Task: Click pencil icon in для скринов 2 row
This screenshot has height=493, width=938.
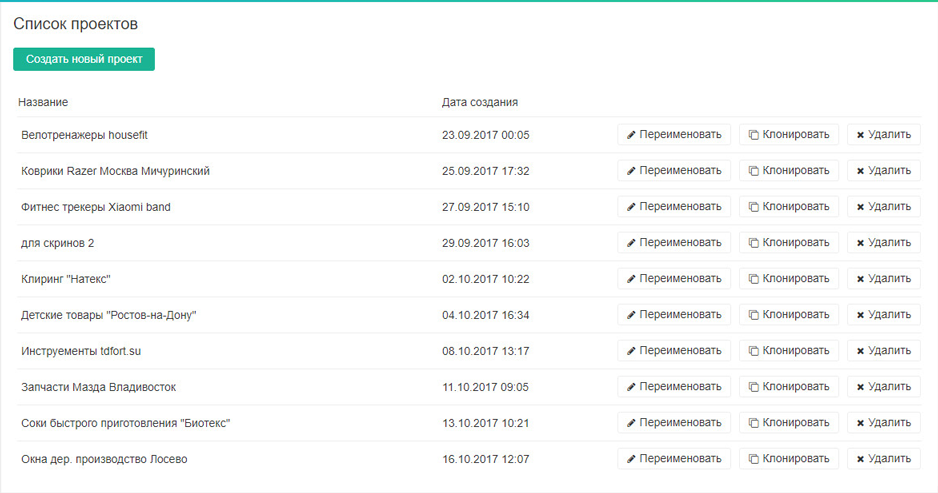Action: [x=631, y=243]
